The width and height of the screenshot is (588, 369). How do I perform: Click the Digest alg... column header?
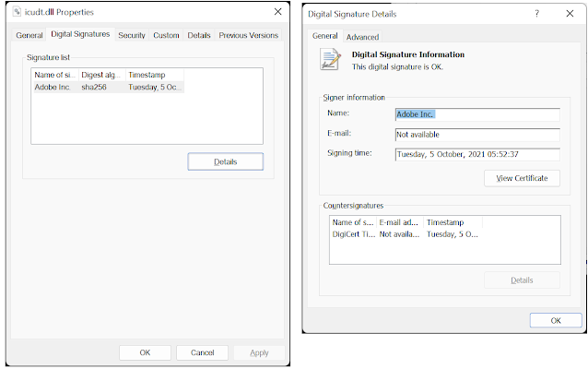tap(101, 75)
